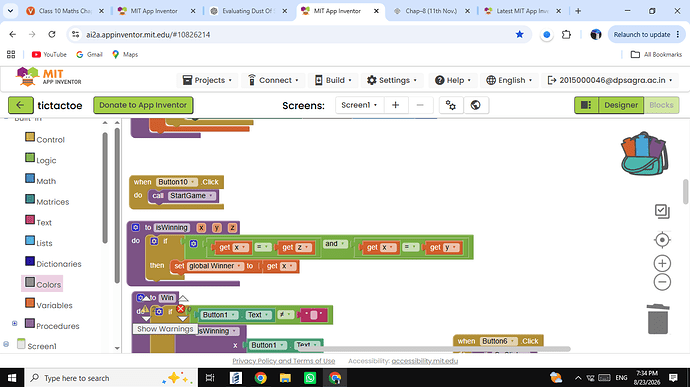Click the workspace trash can
The image size is (690, 387).
pos(658,319)
